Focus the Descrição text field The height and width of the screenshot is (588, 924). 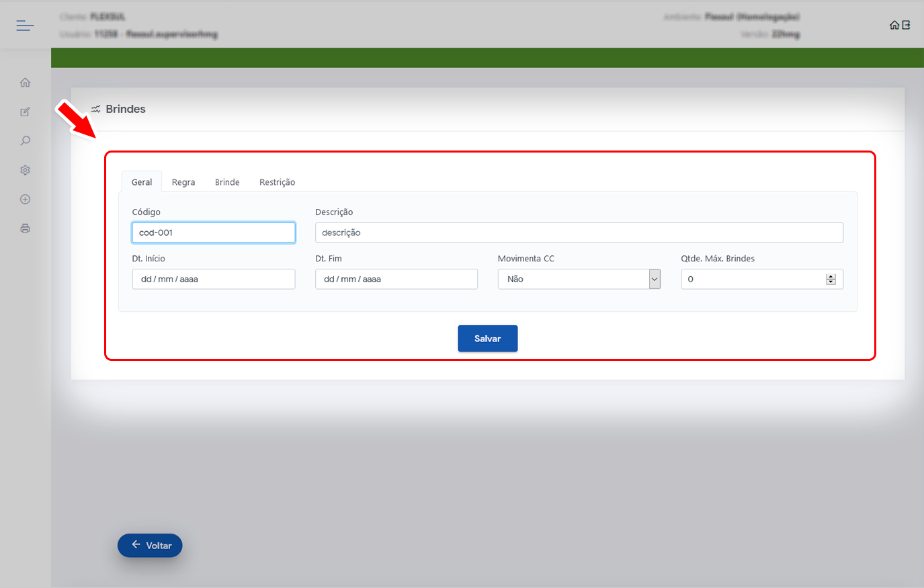click(579, 233)
